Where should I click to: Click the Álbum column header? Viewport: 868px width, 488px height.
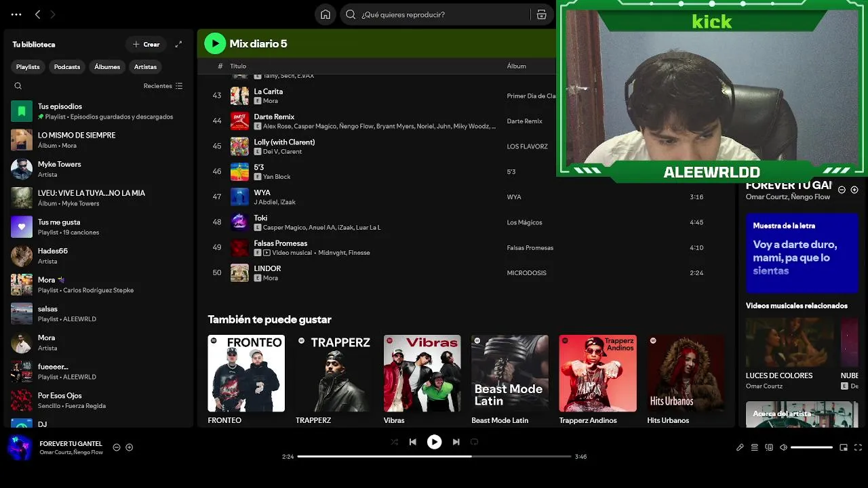tap(516, 66)
